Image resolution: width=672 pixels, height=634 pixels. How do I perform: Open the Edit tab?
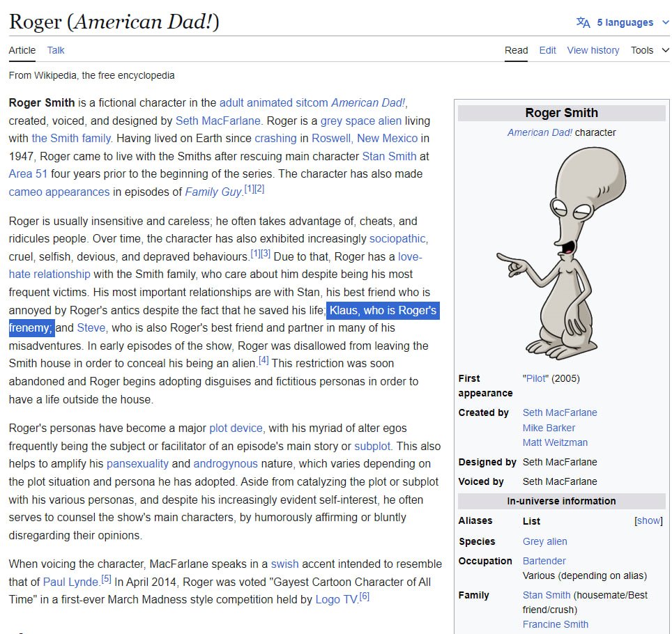547,50
